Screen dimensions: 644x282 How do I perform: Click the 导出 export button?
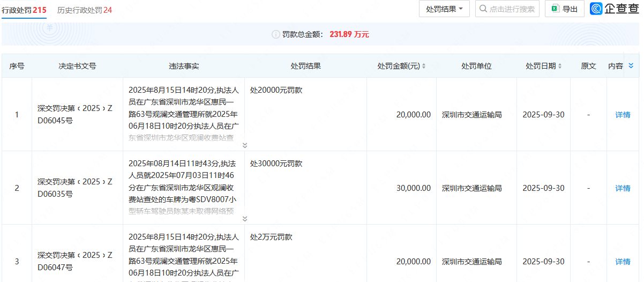564,9
